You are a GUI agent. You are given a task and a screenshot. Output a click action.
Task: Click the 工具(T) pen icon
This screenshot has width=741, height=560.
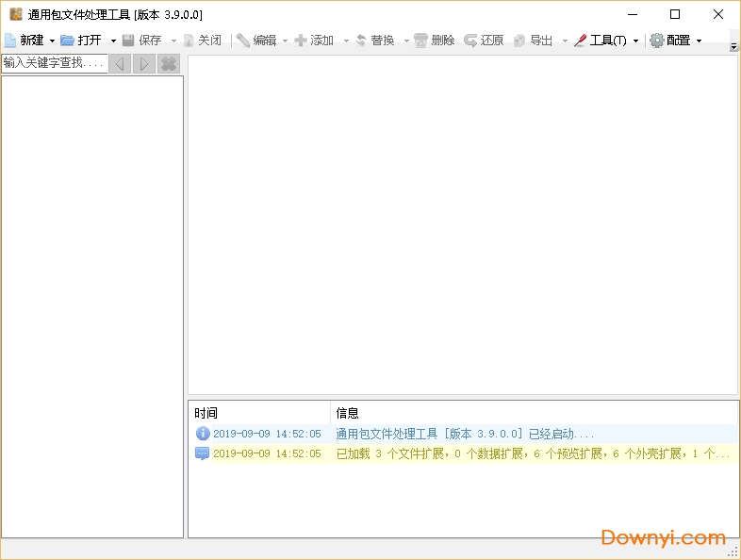tap(580, 41)
